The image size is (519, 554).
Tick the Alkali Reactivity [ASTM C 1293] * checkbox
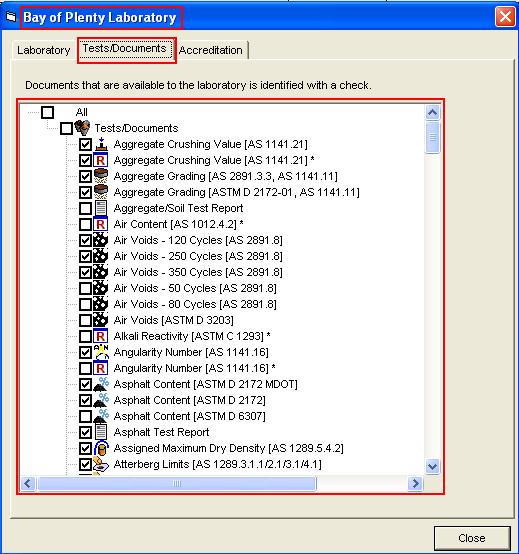pos(85,336)
